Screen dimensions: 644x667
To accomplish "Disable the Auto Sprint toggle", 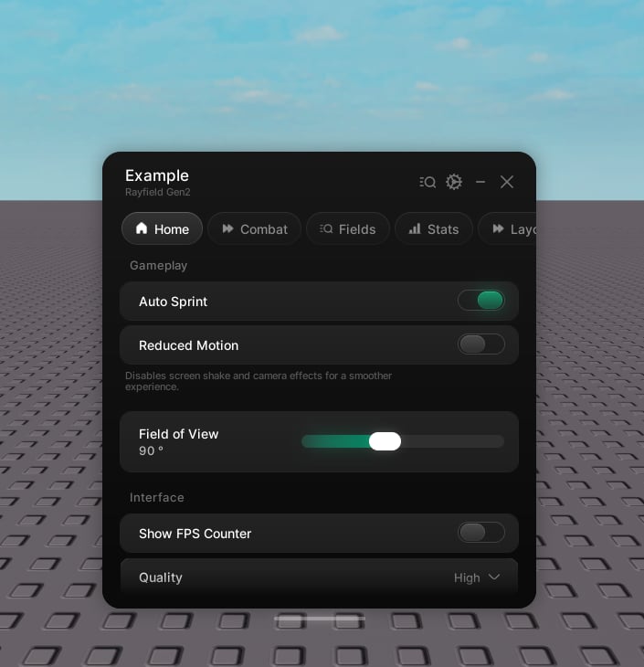I will (481, 301).
